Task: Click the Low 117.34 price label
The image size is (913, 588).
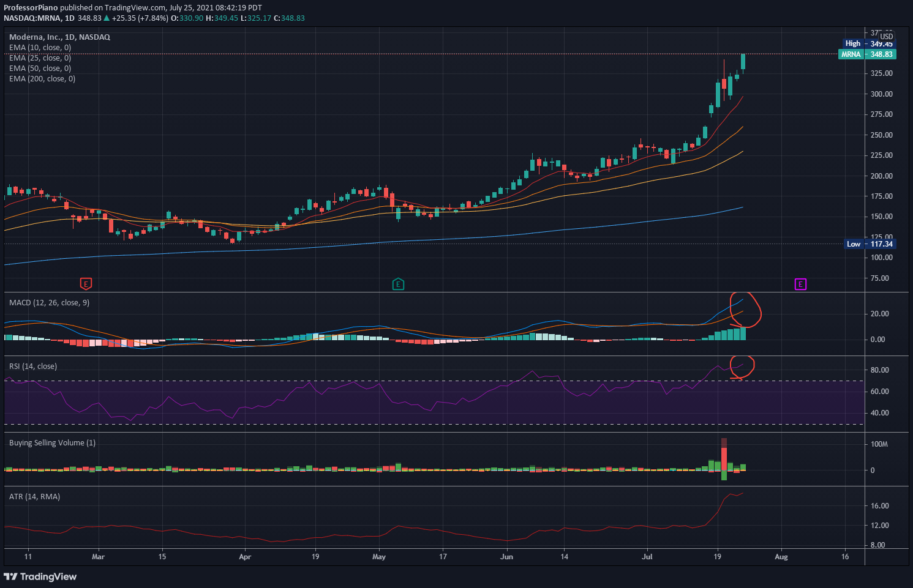Action: pos(870,244)
